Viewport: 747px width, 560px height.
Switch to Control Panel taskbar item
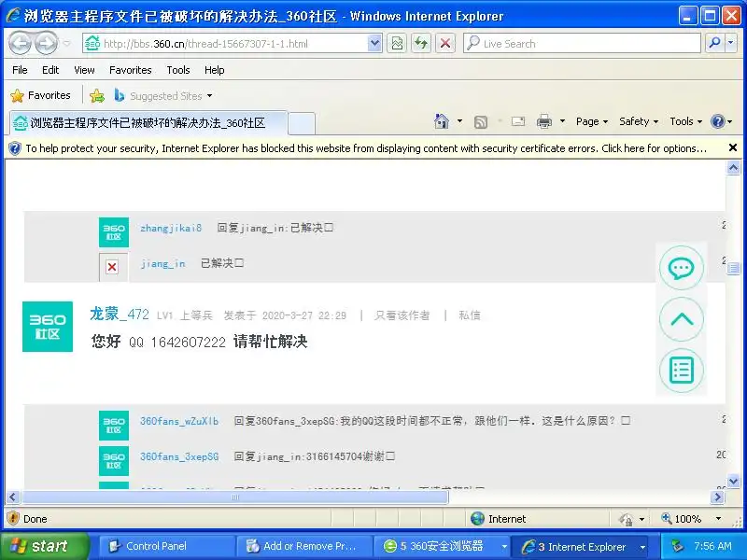click(167, 546)
